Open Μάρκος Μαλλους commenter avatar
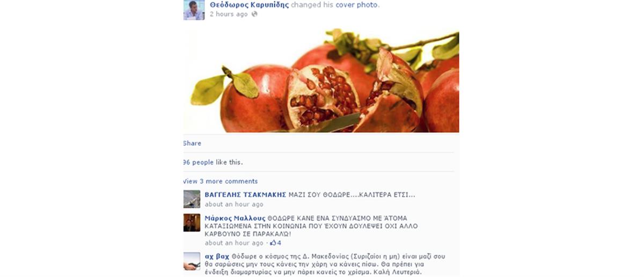The width and height of the screenshot is (644, 277). click(x=192, y=223)
